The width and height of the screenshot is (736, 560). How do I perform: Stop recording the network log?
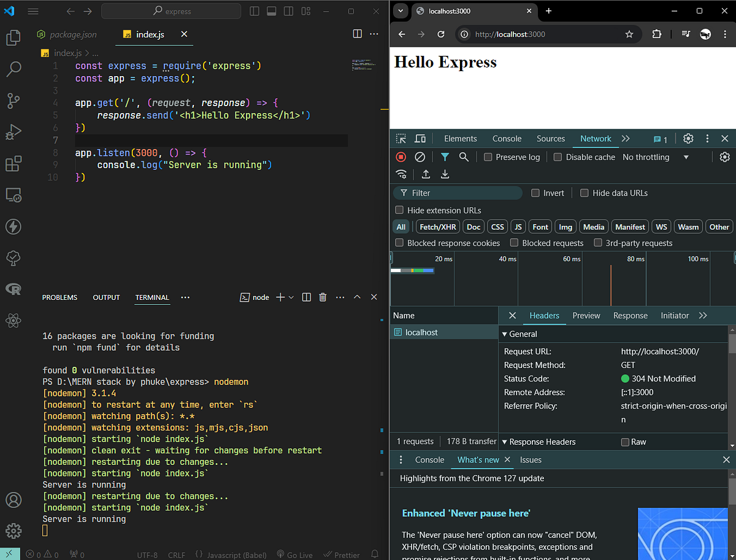coord(401,156)
